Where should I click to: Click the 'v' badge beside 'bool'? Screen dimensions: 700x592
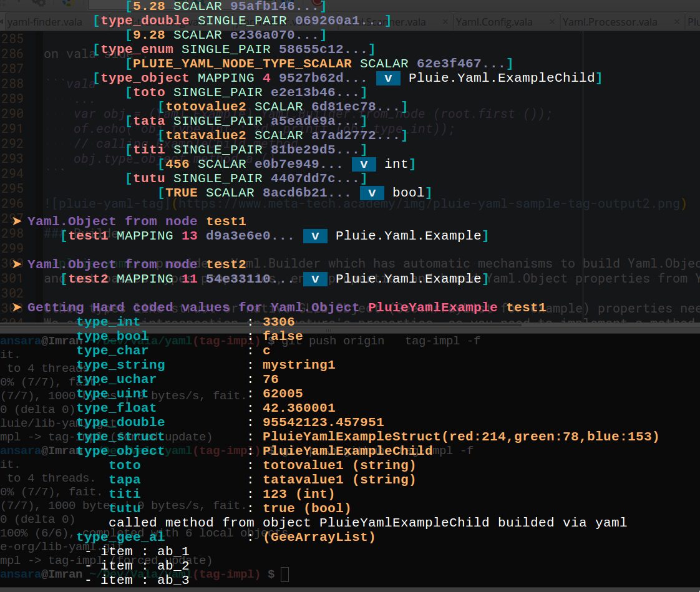[x=372, y=193]
